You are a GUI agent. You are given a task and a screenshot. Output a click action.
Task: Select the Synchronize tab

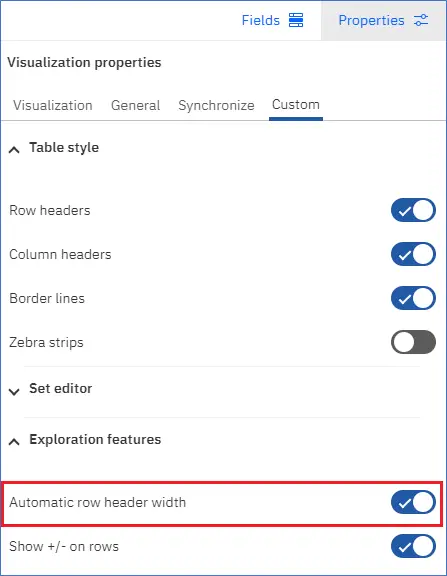216,105
